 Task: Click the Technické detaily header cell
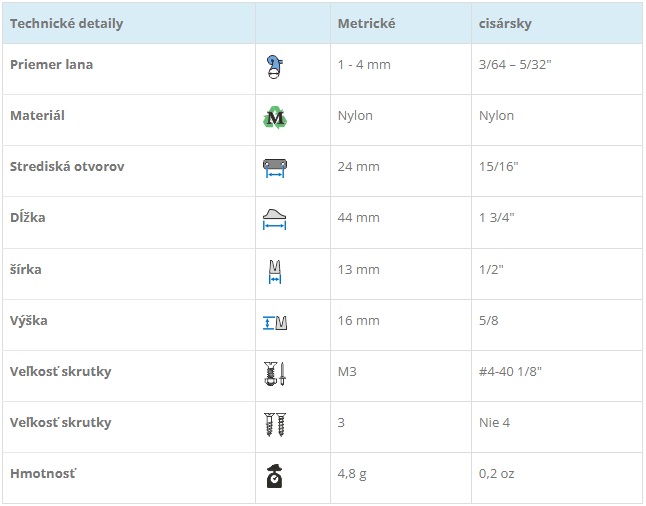pos(66,23)
